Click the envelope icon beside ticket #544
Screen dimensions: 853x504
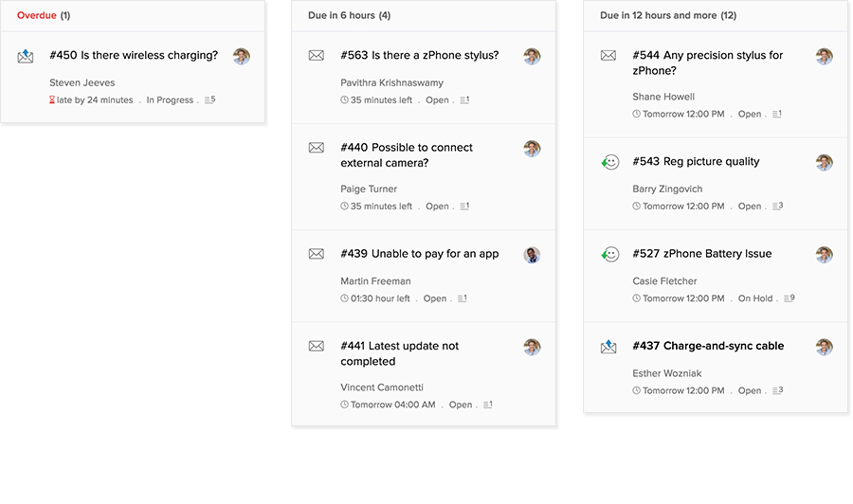[608, 56]
